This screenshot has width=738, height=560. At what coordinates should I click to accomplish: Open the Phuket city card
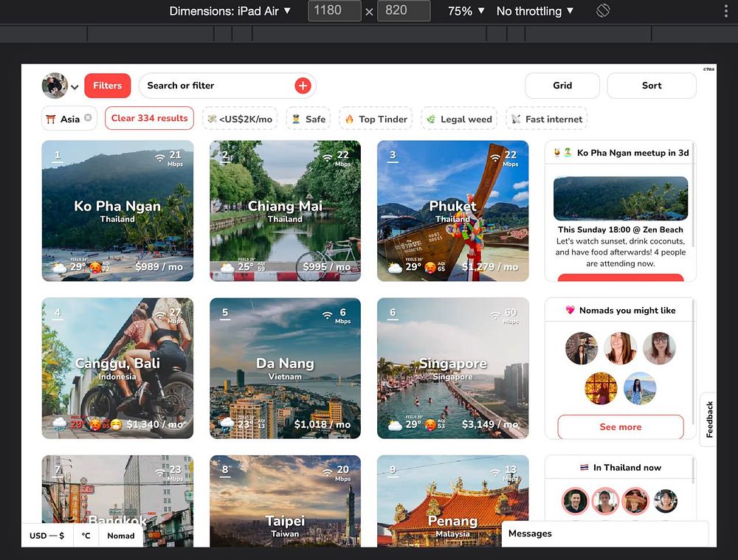click(x=453, y=211)
